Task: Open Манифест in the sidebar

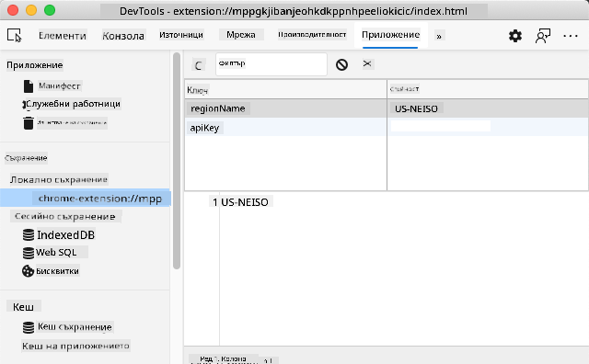Action: tap(59, 85)
